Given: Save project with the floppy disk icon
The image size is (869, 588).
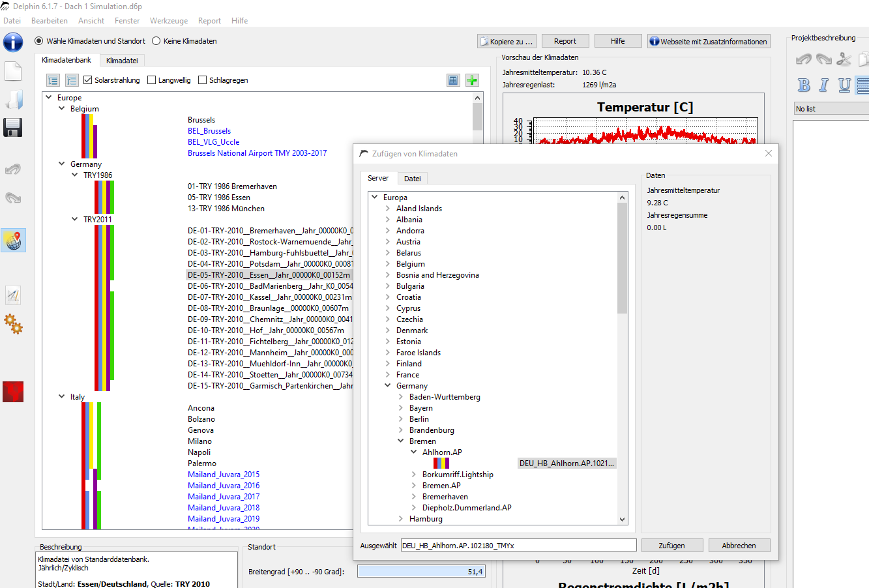Looking at the screenshot, I should click(13, 128).
